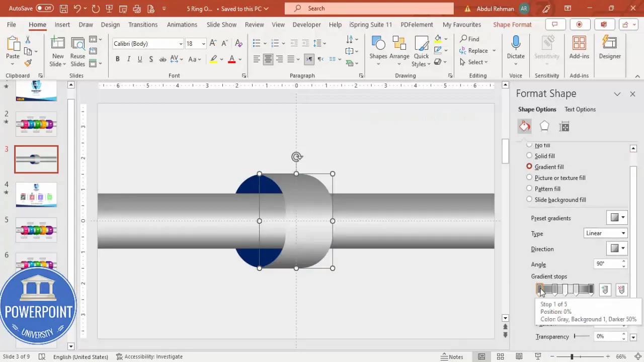Select slide 4 thumbnail

(x=36, y=194)
